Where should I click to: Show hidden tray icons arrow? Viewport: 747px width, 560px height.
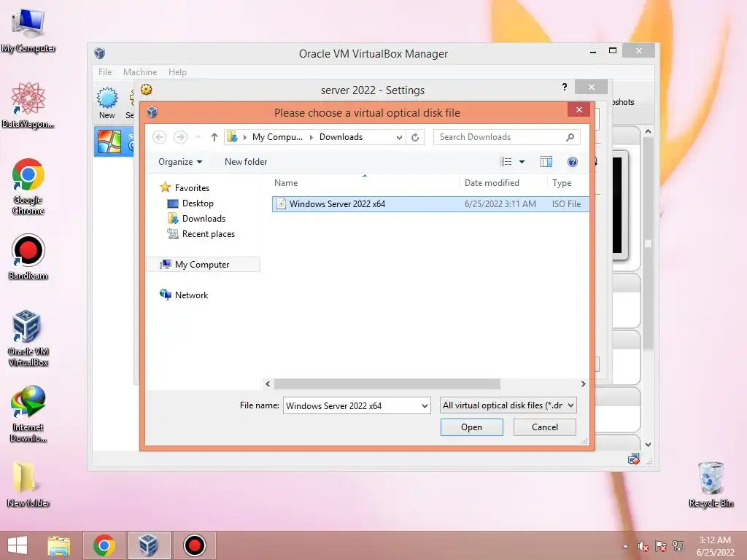coord(625,547)
